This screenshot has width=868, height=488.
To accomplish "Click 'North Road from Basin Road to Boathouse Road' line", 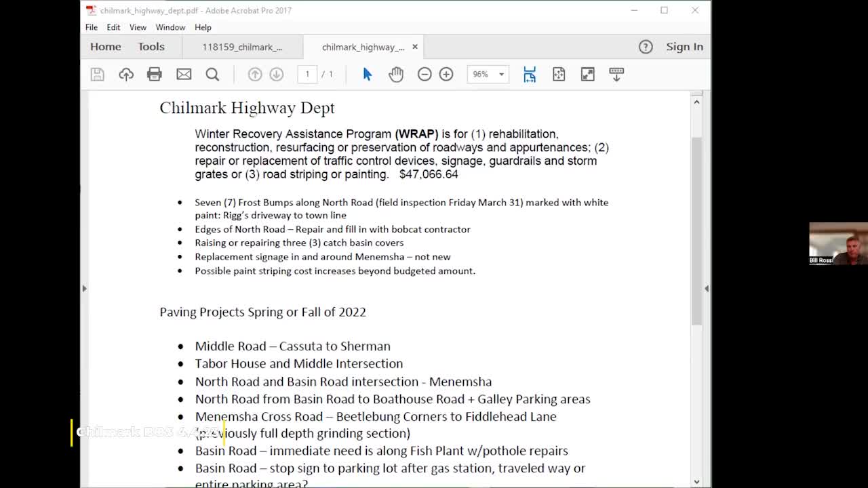I will tap(393, 399).
